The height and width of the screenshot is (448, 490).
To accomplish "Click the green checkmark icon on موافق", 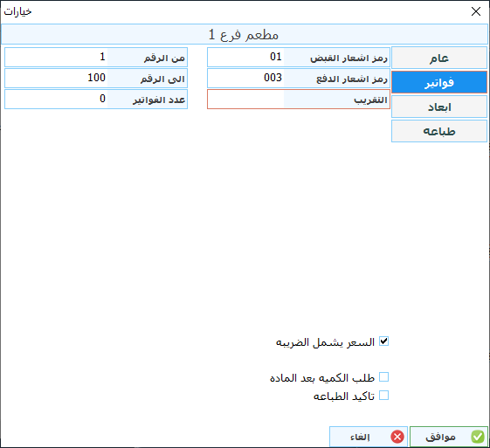I will (x=478, y=437).
